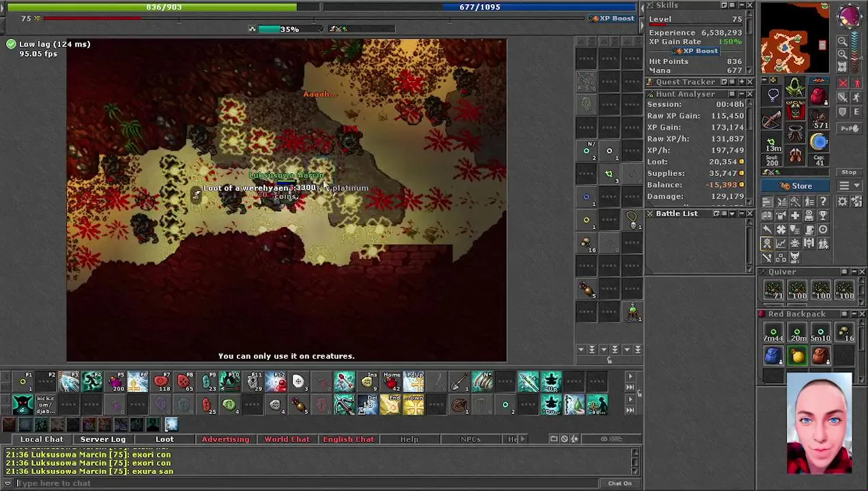This screenshot has width=868, height=491.
Task: Zoom in the minimap
Action: pos(843,54)
